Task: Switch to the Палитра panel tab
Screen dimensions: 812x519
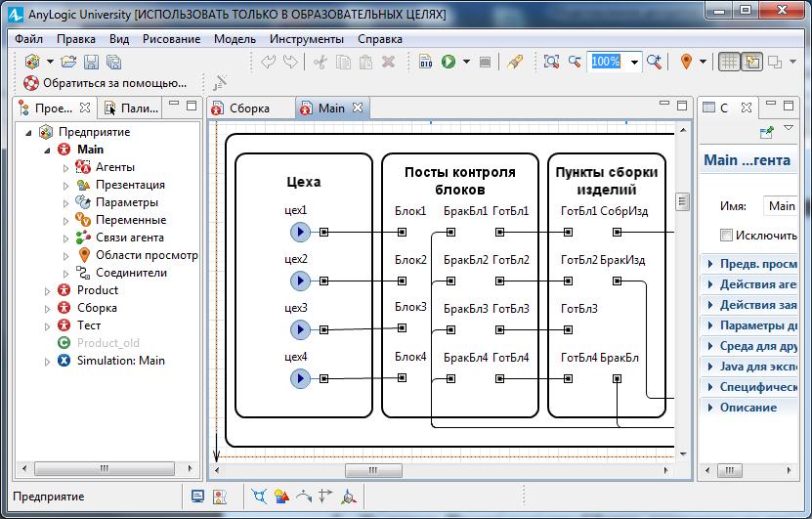Action: (132, 108)
